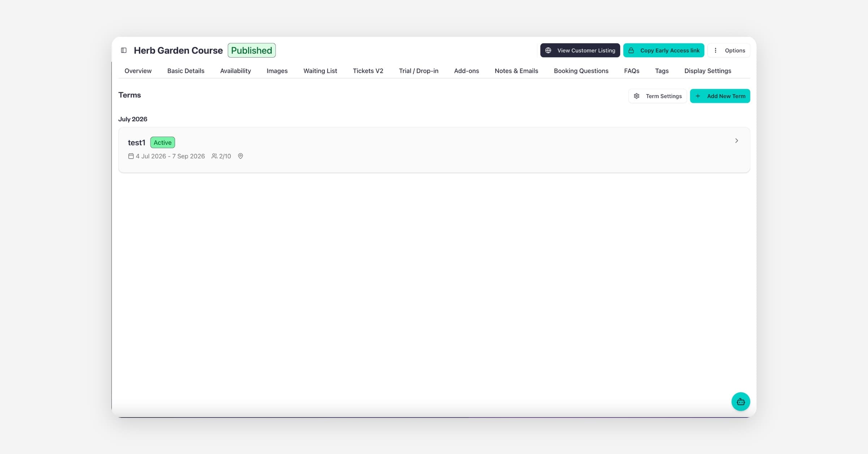Click the test1 term name
Screen dimensions: 868x454
point(136,142)
